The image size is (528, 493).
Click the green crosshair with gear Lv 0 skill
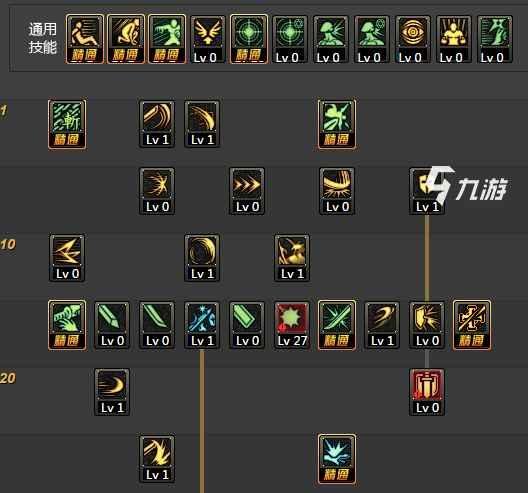tap(290, 39)
